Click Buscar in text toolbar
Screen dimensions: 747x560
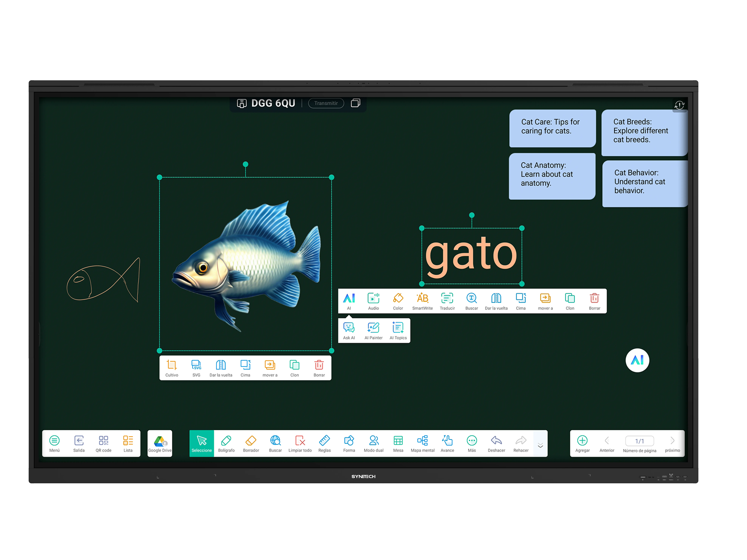[x=472, y=301]
